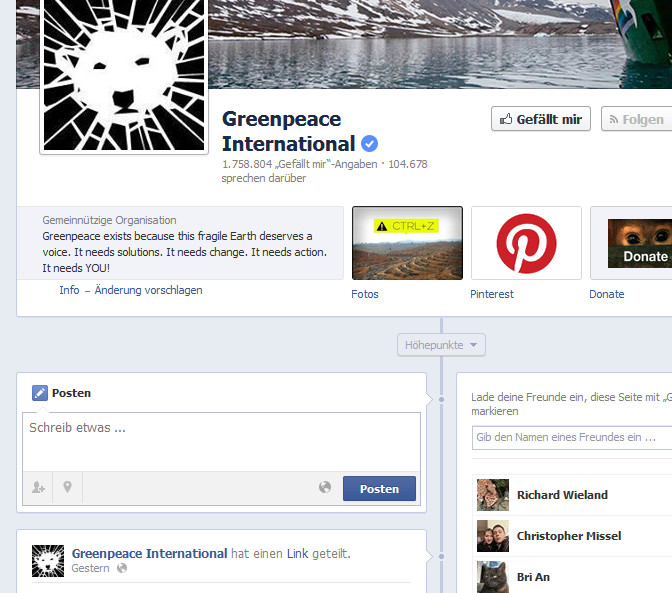Open the Donate app thumbnail

pos(631,243)
